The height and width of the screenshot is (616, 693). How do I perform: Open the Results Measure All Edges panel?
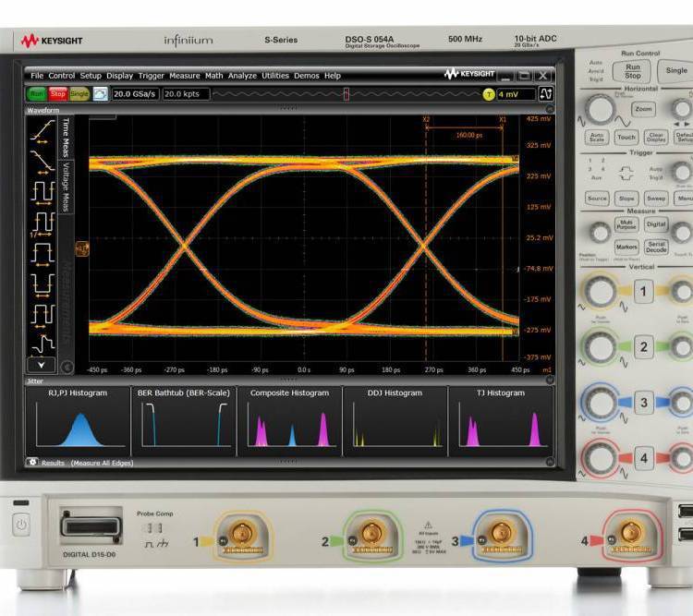(x=87, y=463)
